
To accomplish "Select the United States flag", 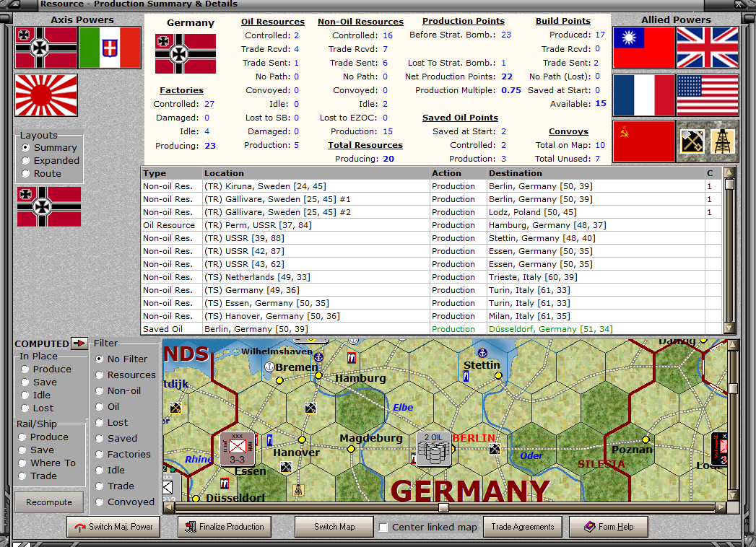I will [x=708, y=95].
